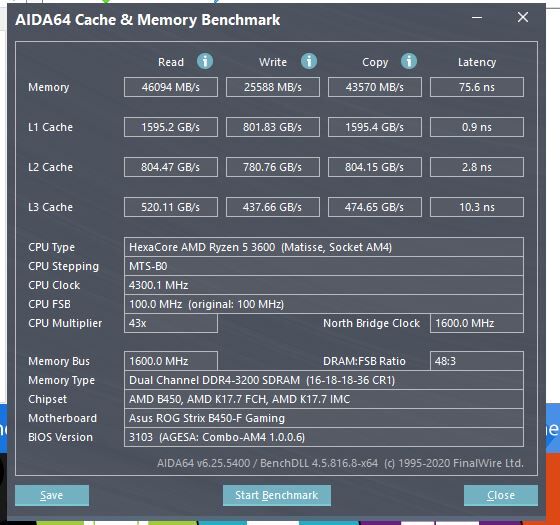Click L1 Cache Latency value 0.9 ns
Image resolution: width=560 pixels, height=525 pixels.
click(477, 127)
